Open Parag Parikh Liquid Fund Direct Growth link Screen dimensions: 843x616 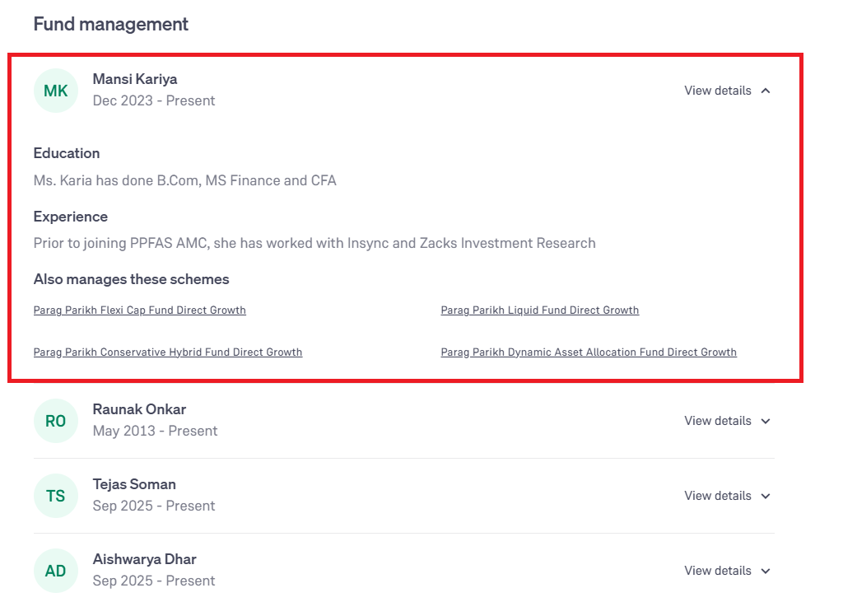[540, 310]
